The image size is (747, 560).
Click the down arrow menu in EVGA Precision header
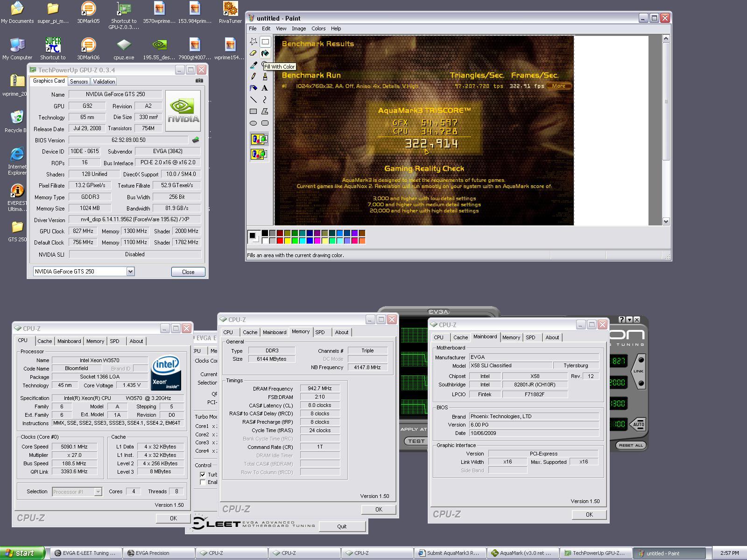(629, 320)
